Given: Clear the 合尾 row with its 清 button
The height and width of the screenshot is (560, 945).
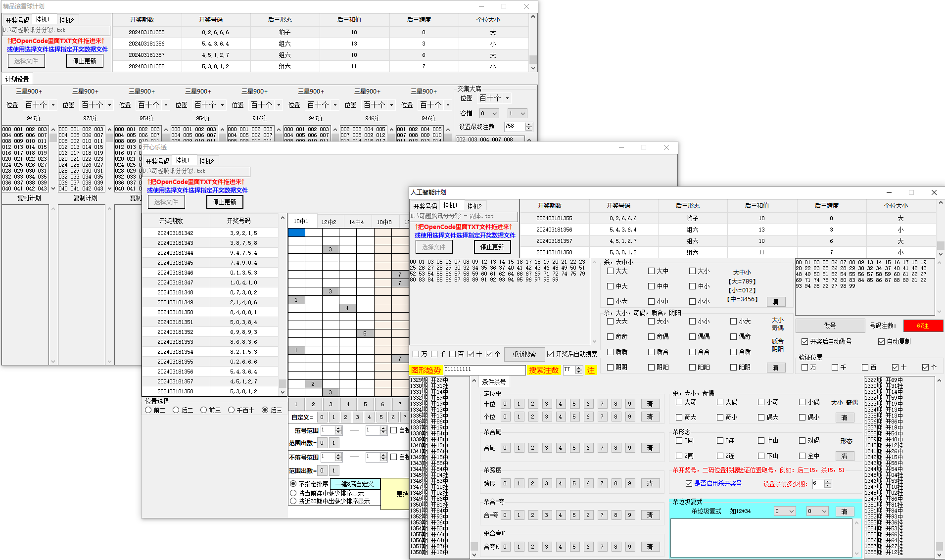Looking at the screenshot, I should point(650,448).
